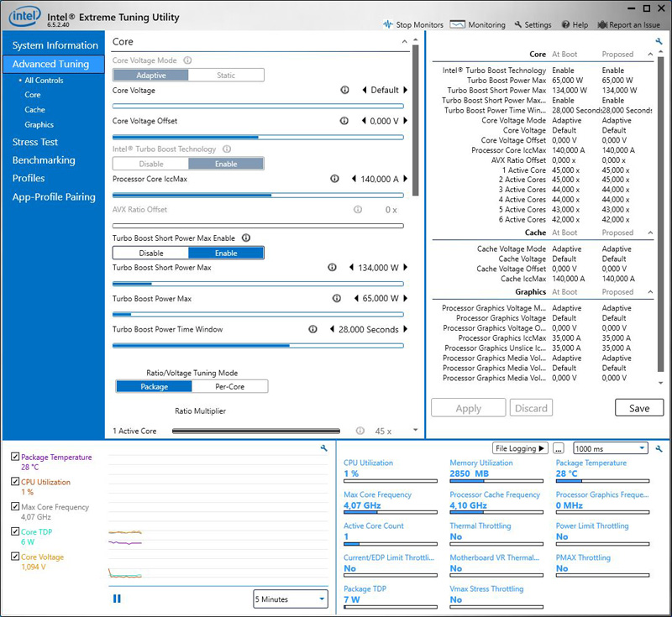
Task: Open info icon for Processor Core IccMax
Action: (334, 179)
